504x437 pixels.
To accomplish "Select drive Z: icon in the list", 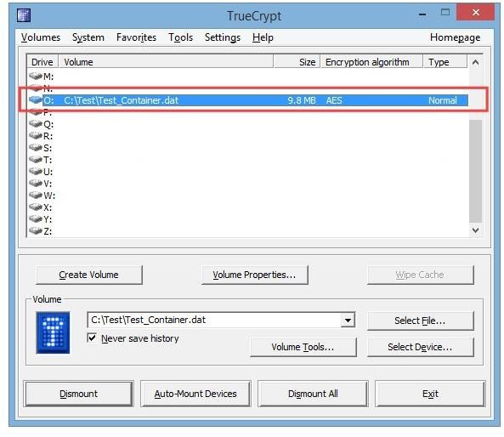I will point(36,231).
